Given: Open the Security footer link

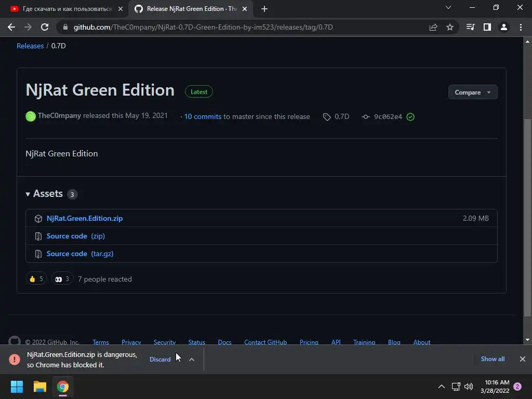Looking at the screenshot, I should [165, 342].
